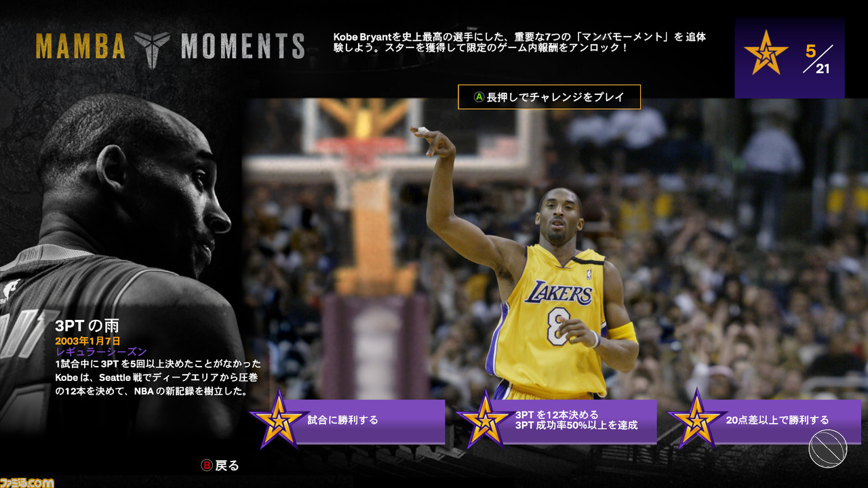
Task: Click the text mentioning Seattle戦でディープエリア
Action: coord(157,378)
